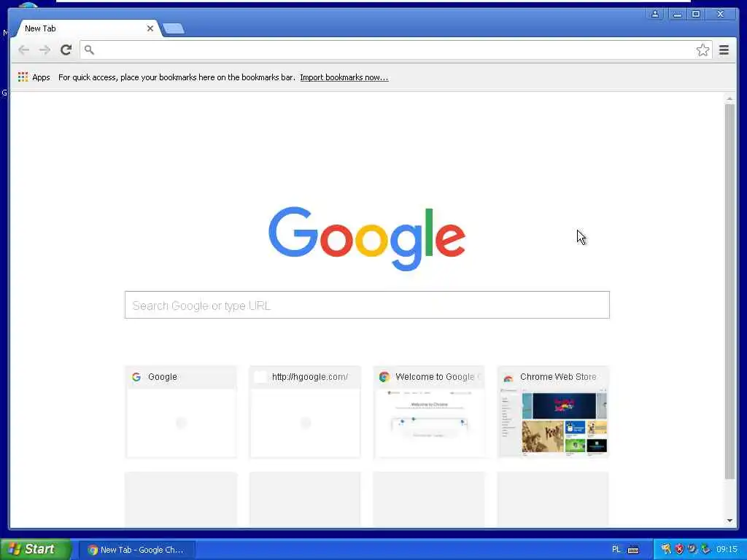Click the Search Google or type URL box
747x560 pixels.
pyautogui.click(x=367, y=305)
